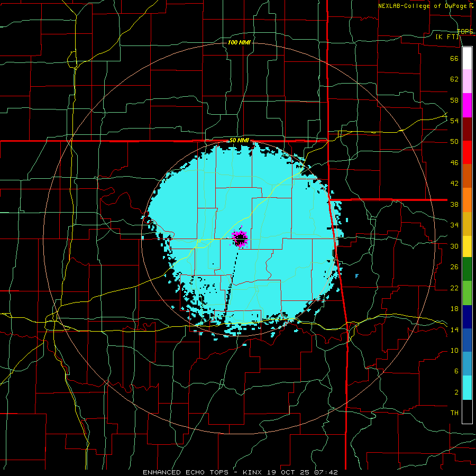This screenshot has height=476, width=476.
Task: Click the "TH" threshold label
Action: [454, 413]
